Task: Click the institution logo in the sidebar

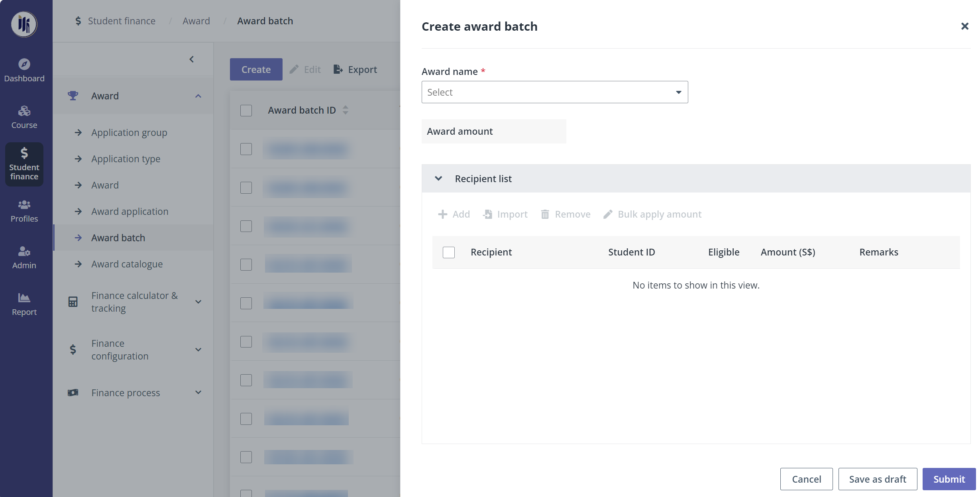Action: tap(24, 24)
